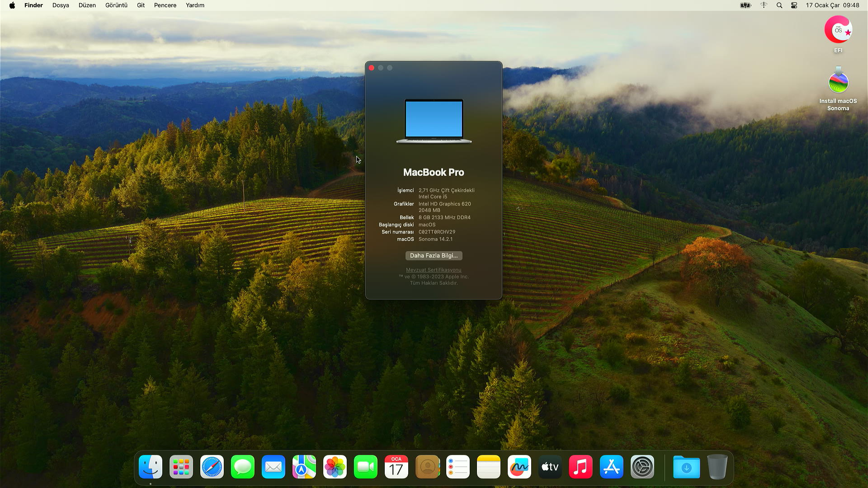Open Apple TV app in Dock
Viewport: 868px width, 488px height.
[x=550, y=467]
